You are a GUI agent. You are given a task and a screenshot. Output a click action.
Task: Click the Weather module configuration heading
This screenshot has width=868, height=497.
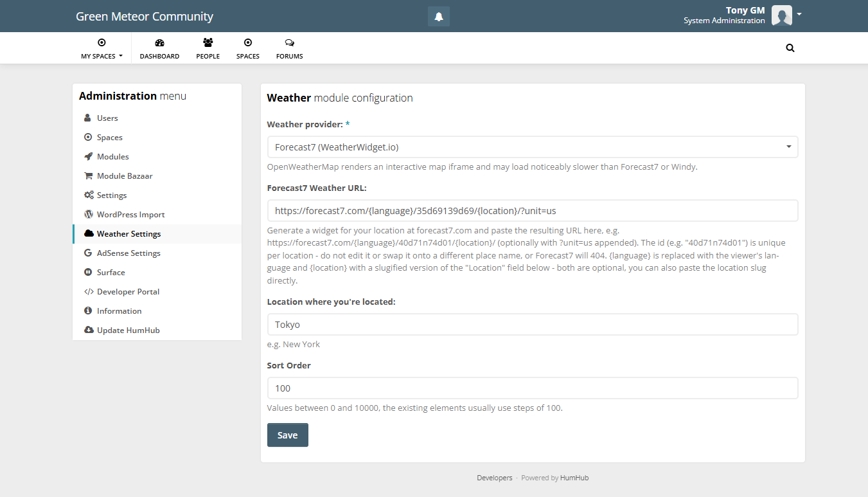[340, 98]
